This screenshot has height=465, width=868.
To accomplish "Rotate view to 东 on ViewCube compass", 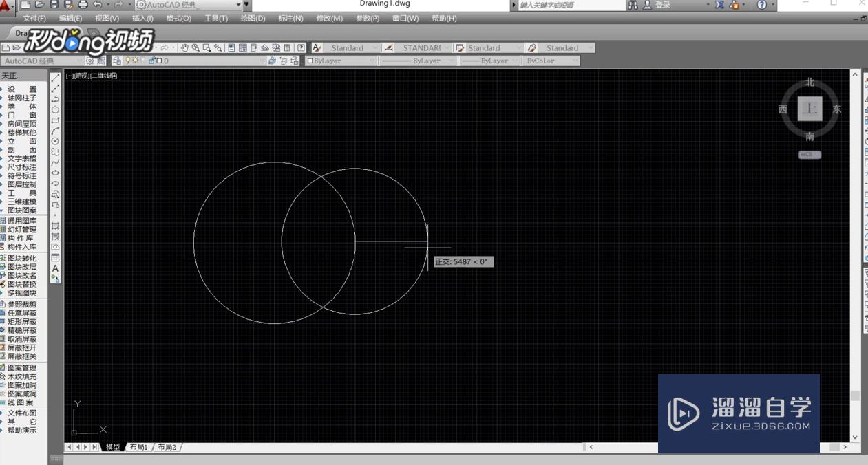I will (837, 109).
